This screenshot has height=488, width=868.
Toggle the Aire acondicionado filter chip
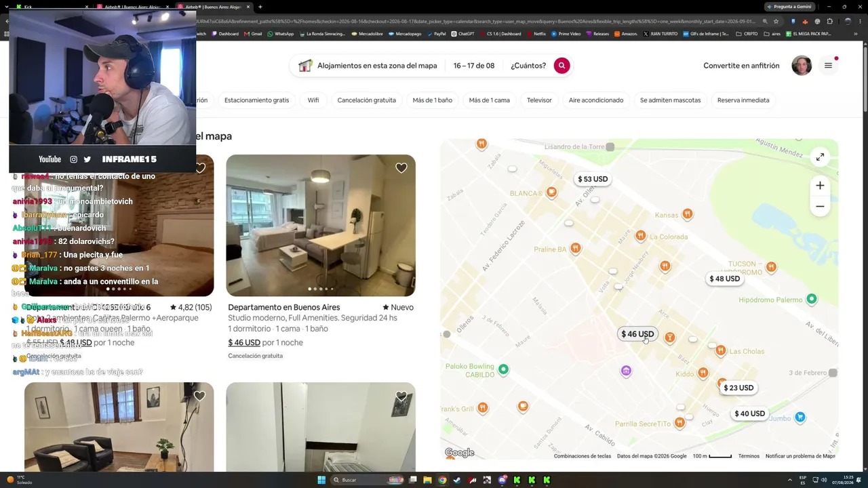[596, 100]
